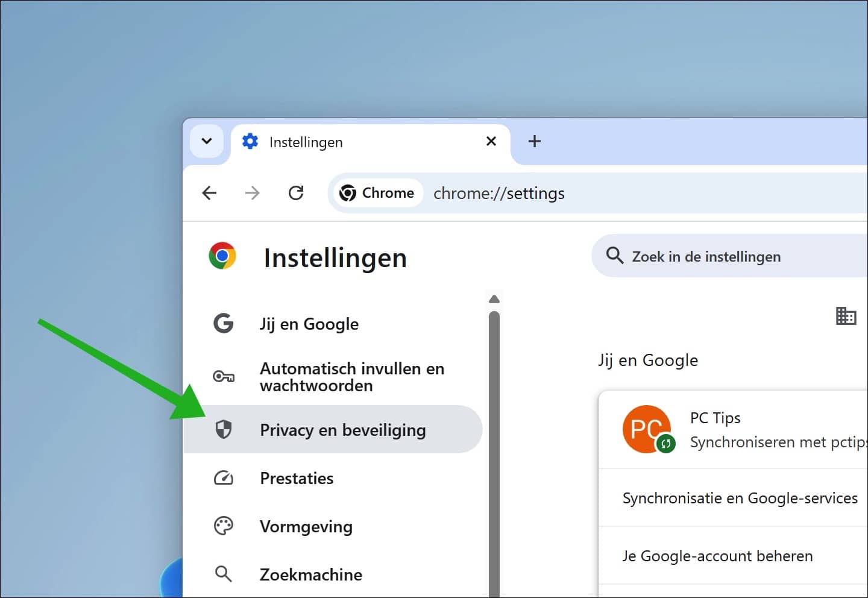Click the forward navigation arrow
The height and width of the screenshot is (598, 868).
(x=252, y=193)
